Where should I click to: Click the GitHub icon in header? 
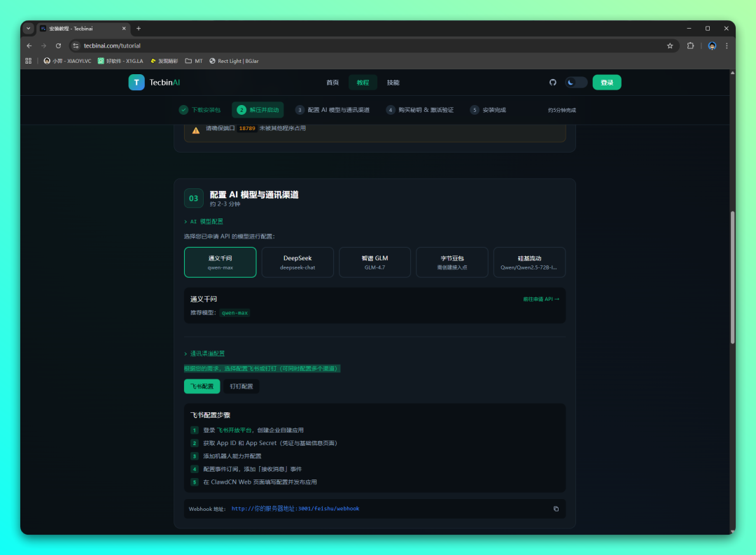point(552,83)
